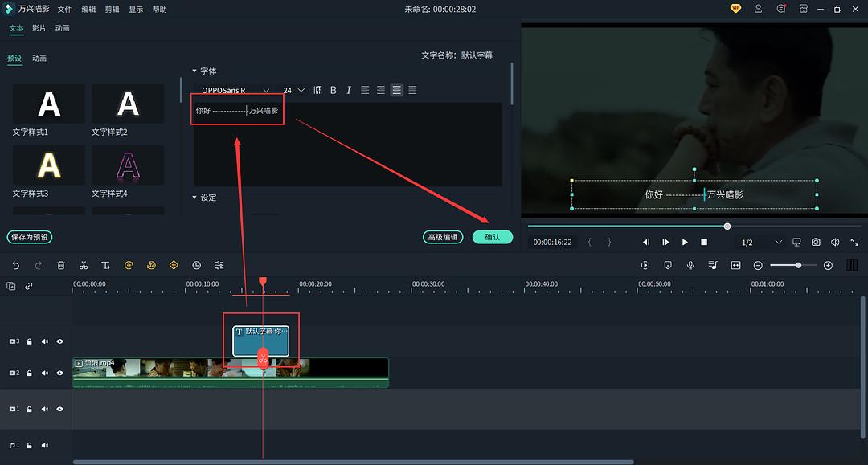Mute video track 2 audio

[45, 373]
